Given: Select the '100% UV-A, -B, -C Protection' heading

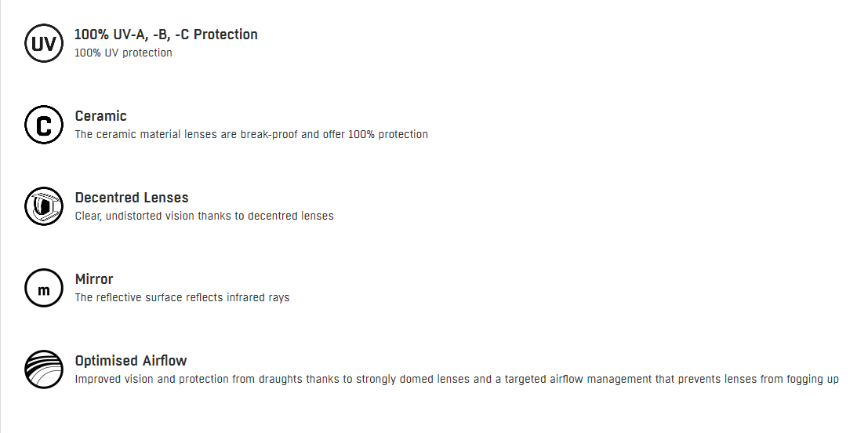Looking at the screenshot, I should coord(166,35).
